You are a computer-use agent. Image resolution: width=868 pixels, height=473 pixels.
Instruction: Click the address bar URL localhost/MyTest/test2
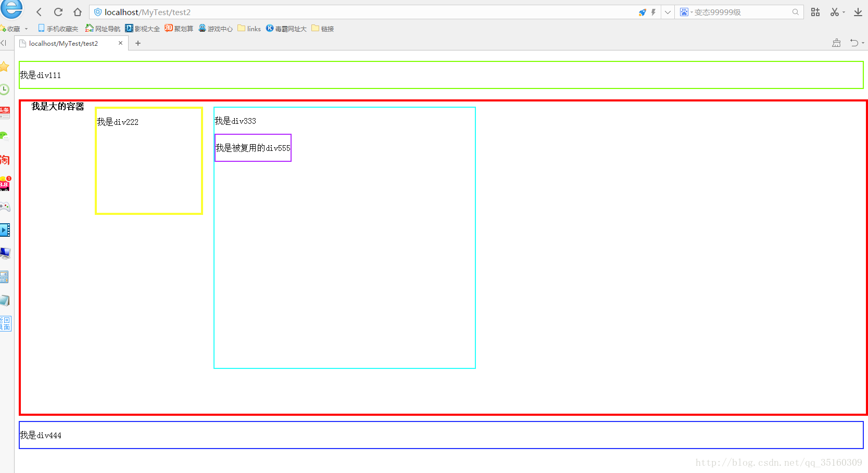(147, 12)
